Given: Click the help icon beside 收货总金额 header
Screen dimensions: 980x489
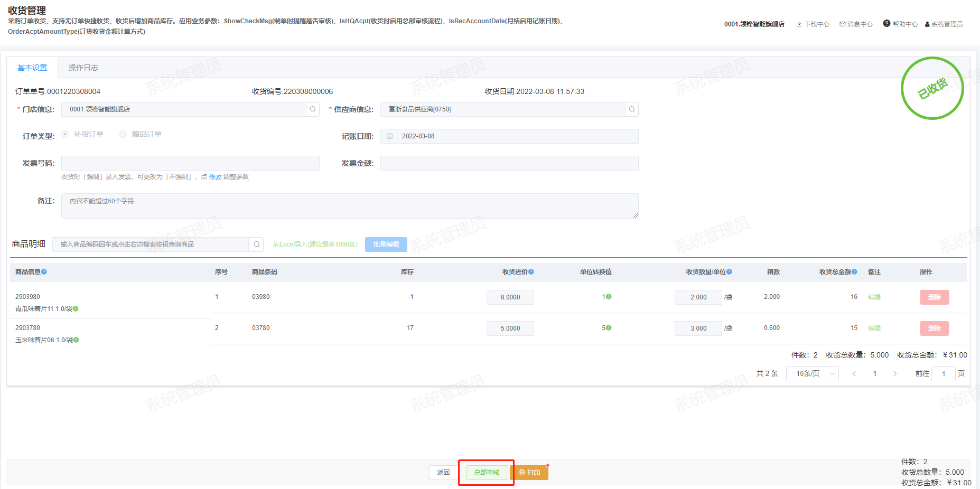Looking at the screenshot, I should (x=854, y=272).
